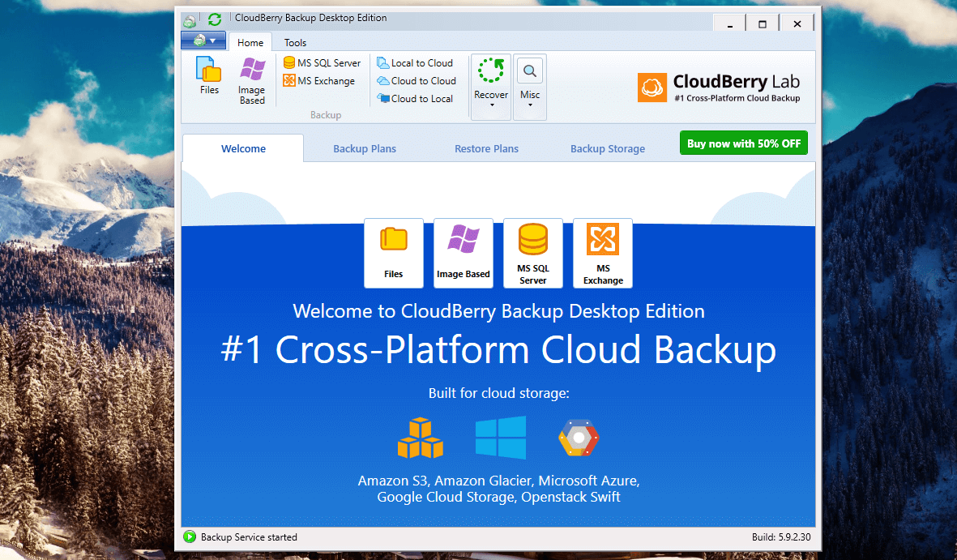
Task: Switch to the Tools ribbon tab
Action: (x=295, y=43)
